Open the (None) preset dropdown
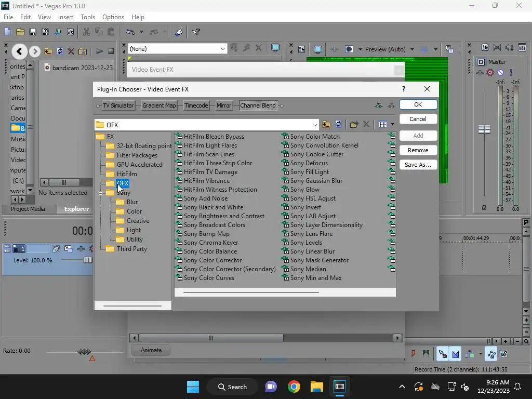Screen dimensions: 532x399 pos(222,49)
